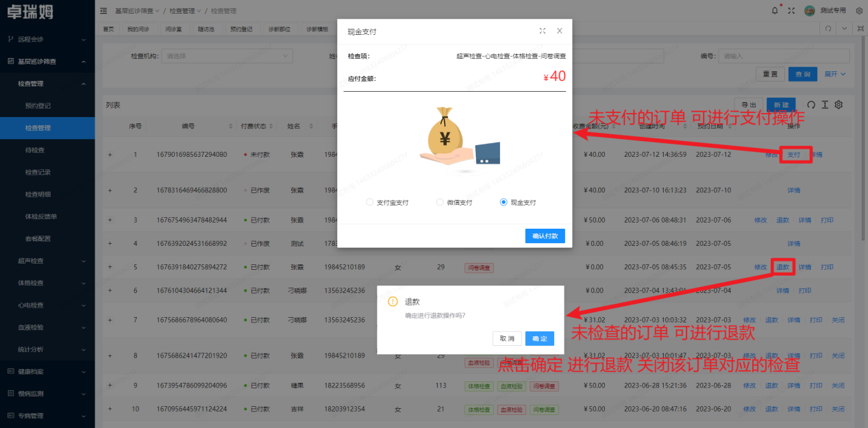Viewport: 868px width, 428px height.
Task: Expand row 5 with the plus icon
Action: [x=110, y=266]
